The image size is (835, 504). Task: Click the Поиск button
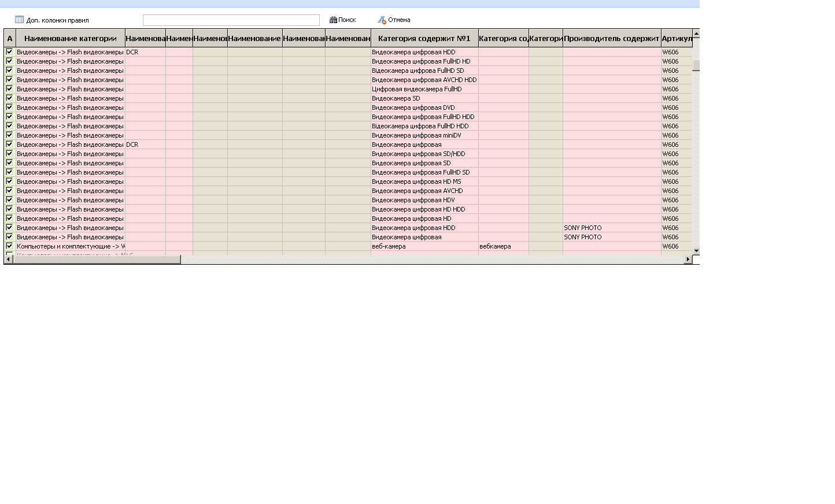click(x=343, y=20)
